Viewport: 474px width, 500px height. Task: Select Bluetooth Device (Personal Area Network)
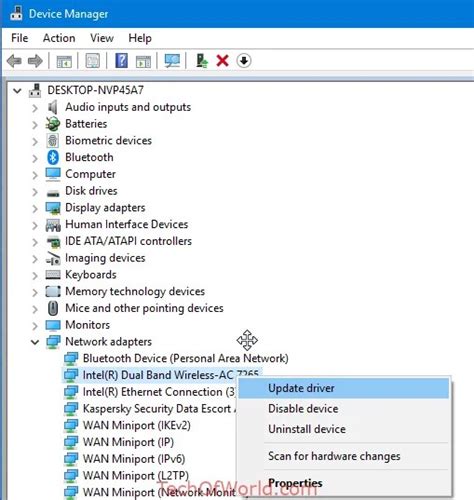click(185, 359)
